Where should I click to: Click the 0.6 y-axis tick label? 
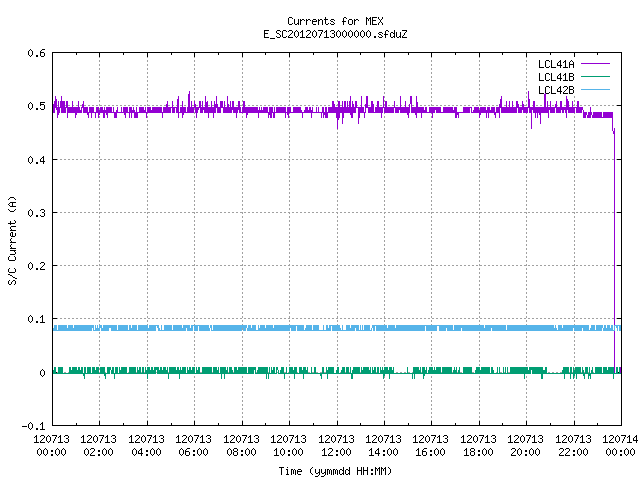[36, 53]
